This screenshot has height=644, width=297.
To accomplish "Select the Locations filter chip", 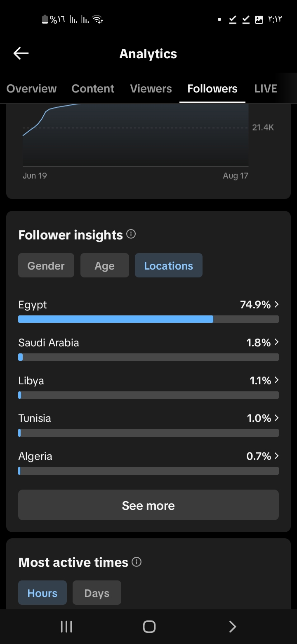I will pos(169,265).
